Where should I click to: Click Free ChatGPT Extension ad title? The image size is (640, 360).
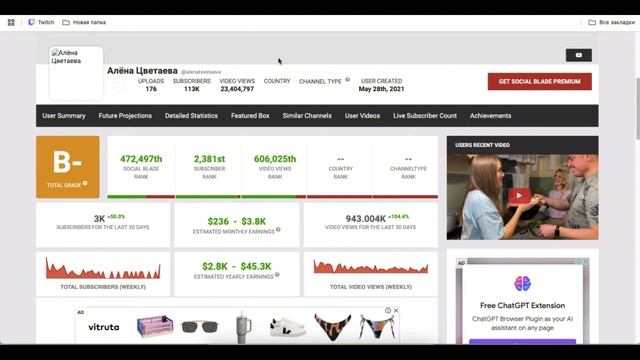coord(522,305)
